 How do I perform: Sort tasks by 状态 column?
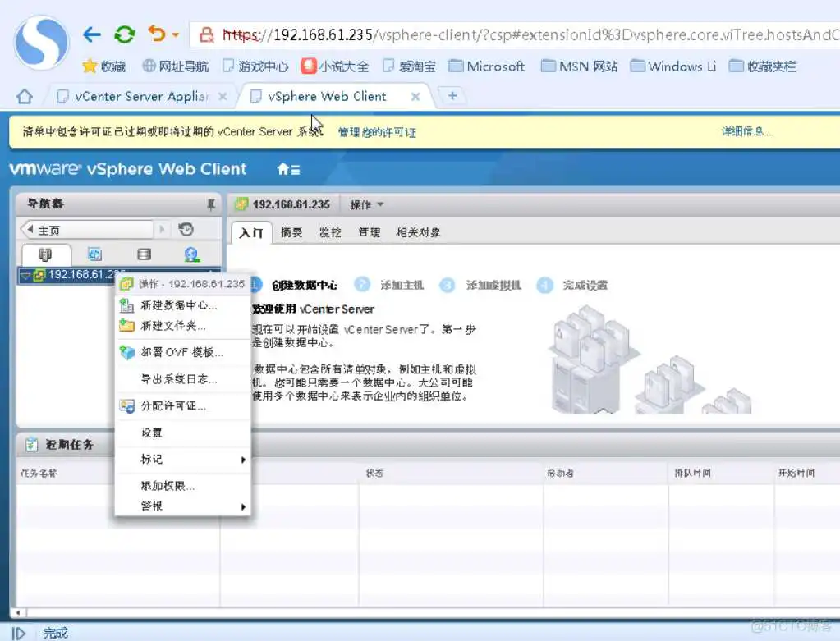(374, 474)
